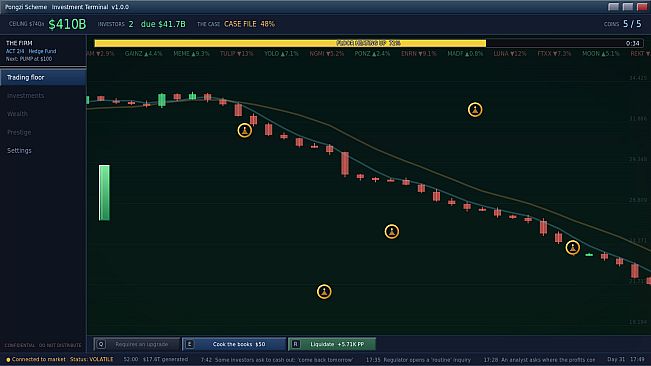Select the TULIP ticker entry
Screen dimensions: 651x366
[236, 54]
